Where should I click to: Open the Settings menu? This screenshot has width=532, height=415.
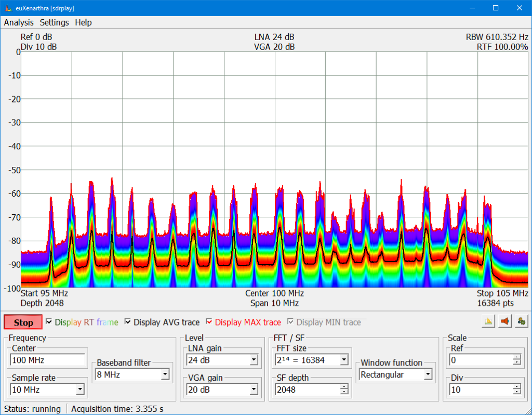coord(54,22)
